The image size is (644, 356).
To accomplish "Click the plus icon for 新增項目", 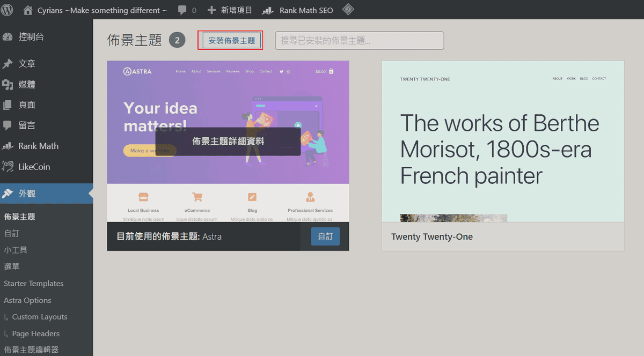I will pyautogui.click(x=211, y=10).
